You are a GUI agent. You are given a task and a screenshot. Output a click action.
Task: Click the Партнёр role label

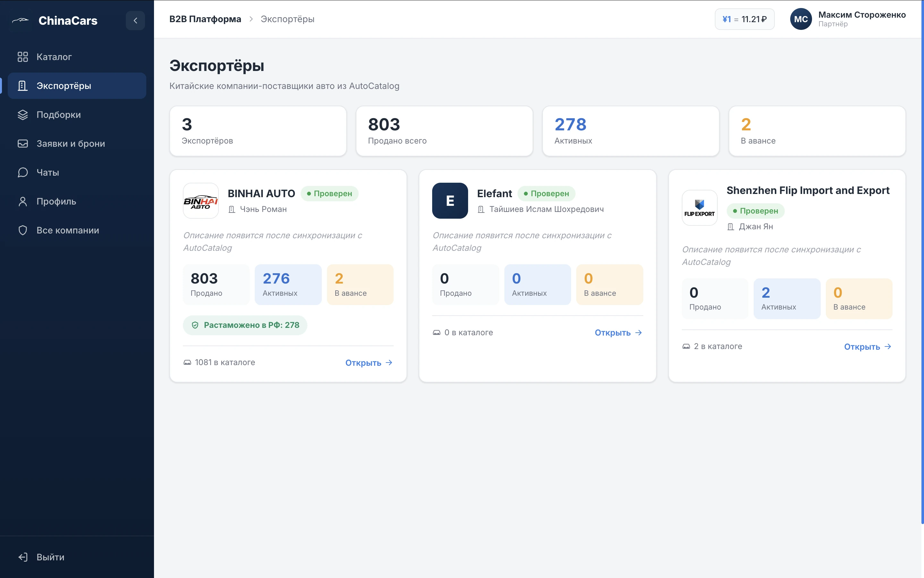833,24
